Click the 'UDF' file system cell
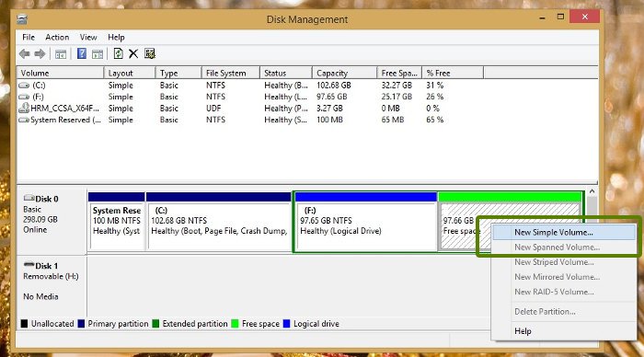The width and height of the screenshot is (644, 357). click(213, 109)
